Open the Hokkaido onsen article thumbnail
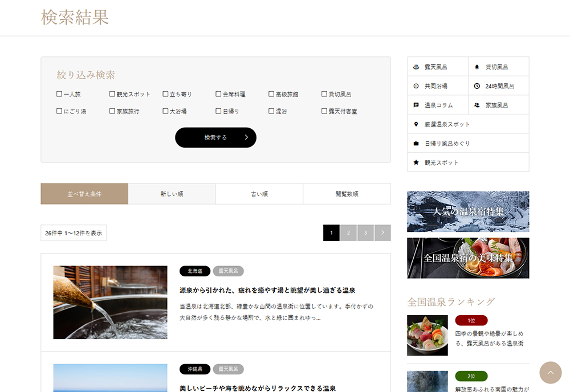 tap(110, 303)
